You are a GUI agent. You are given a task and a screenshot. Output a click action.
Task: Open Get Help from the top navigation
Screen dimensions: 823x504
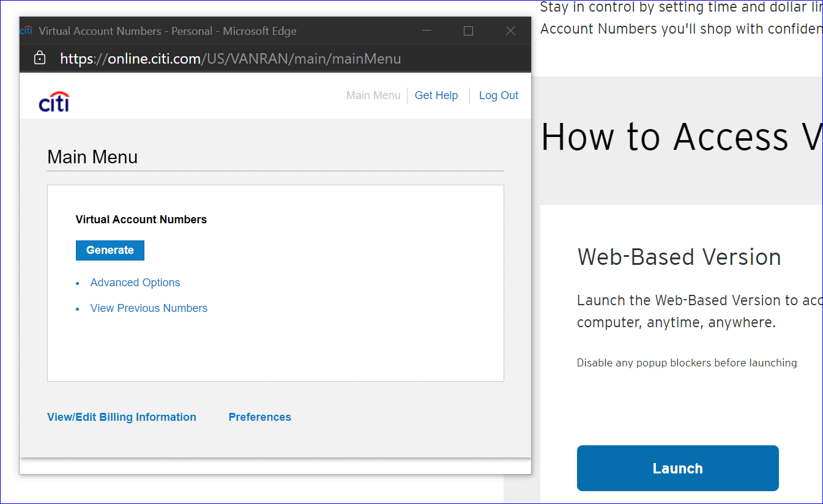(x=436, y=95)
